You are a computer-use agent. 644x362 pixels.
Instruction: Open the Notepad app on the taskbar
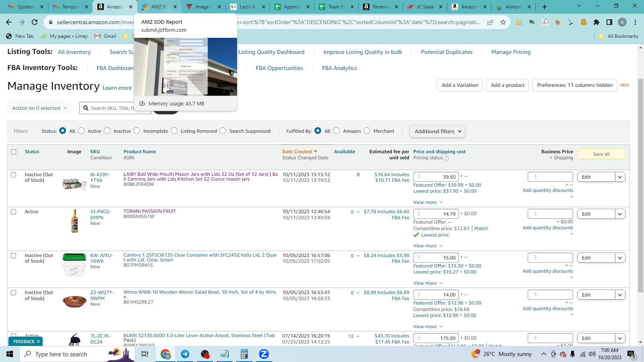click(x=225, y=354)
